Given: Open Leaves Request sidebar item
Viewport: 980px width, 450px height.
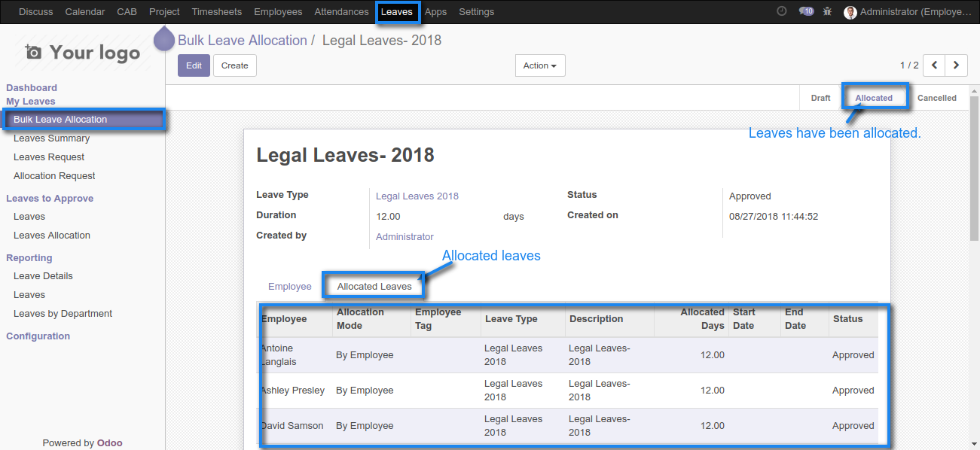Looking at the screenshot, I should 49,157.
